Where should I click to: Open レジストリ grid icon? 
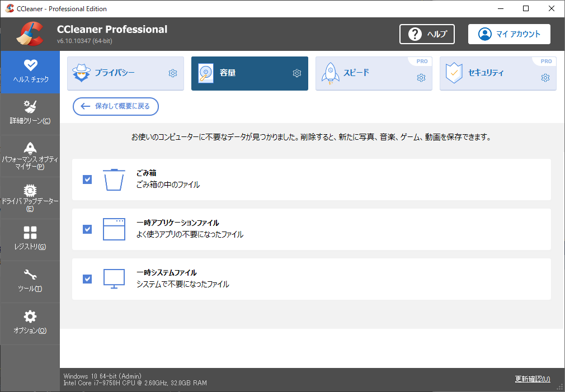pos(30,233)
